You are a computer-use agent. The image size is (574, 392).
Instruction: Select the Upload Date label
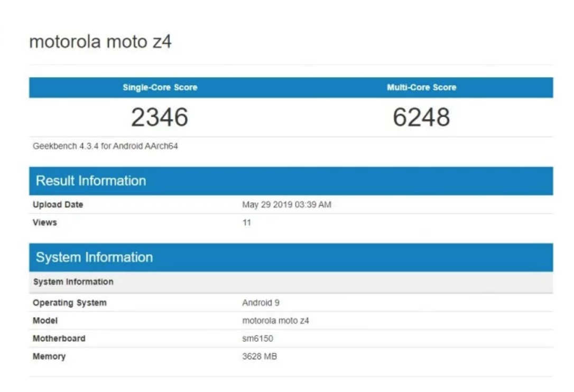pyautogui.click(x=58, y=204)
